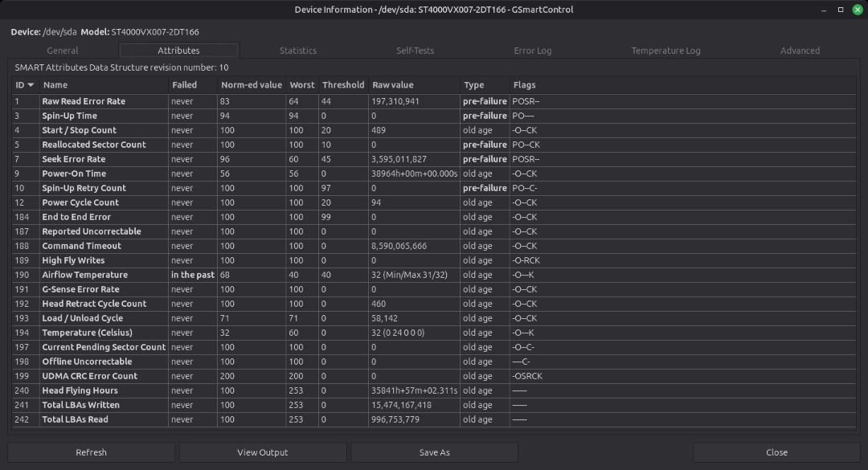The width and height of the screenshot is (868, 470).
Task: Select the Start / Stop Count row
Action: [435, 130]
